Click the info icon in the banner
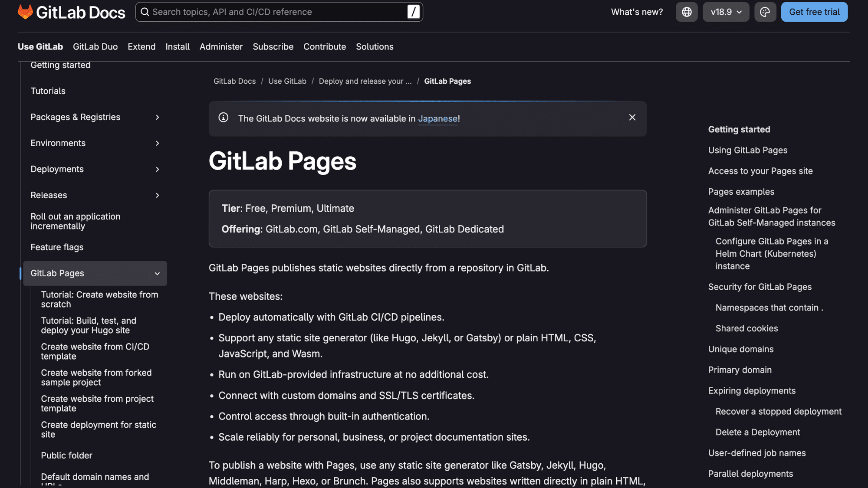The image size is (868, 488). tap(223, 118)
